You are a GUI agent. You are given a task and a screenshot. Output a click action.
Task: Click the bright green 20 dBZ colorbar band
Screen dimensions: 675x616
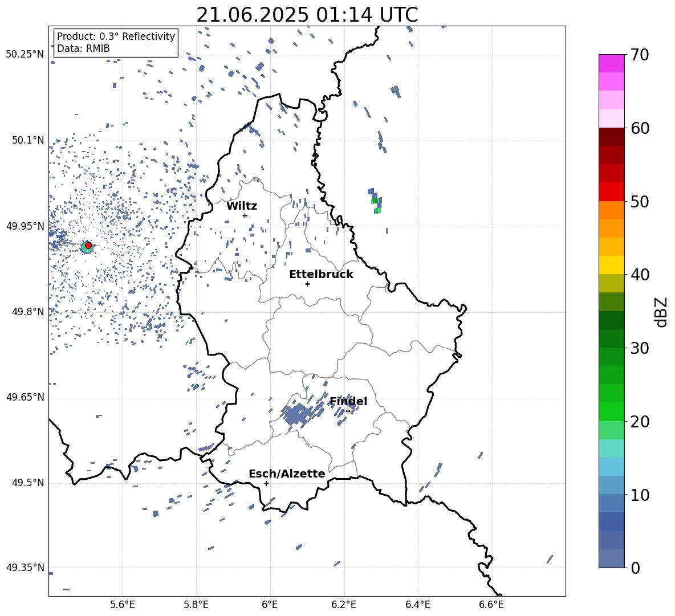[x=611, y=411]
